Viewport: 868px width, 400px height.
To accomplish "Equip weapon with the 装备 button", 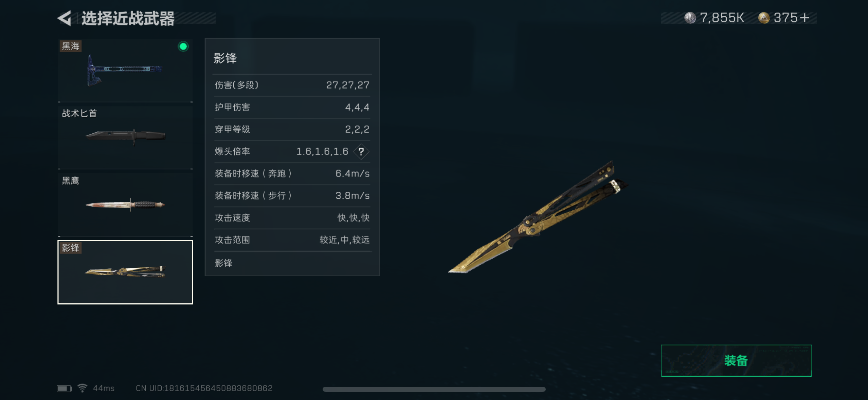I will (x=736, y=361).
